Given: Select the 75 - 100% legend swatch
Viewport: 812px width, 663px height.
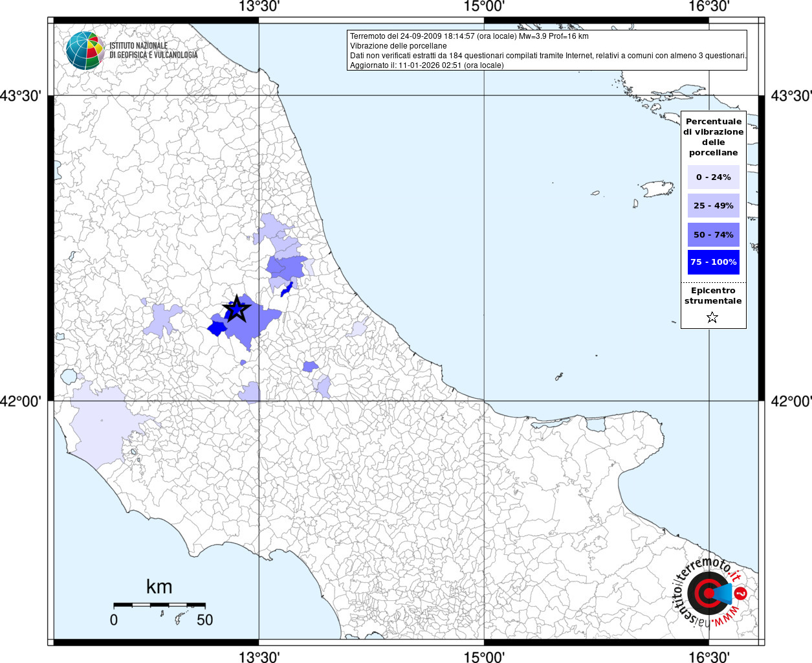Looking at the screenshot, I should (x=713, y=262).
